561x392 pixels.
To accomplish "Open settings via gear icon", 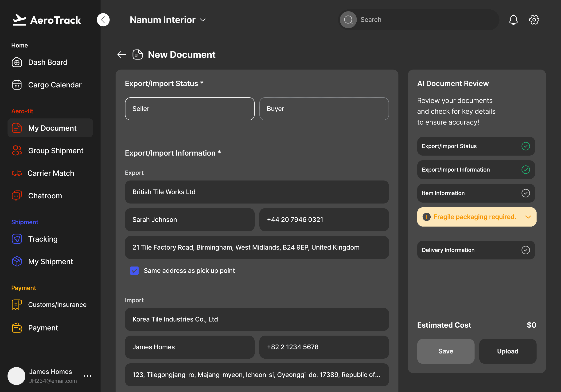I will tap(534, 20).
